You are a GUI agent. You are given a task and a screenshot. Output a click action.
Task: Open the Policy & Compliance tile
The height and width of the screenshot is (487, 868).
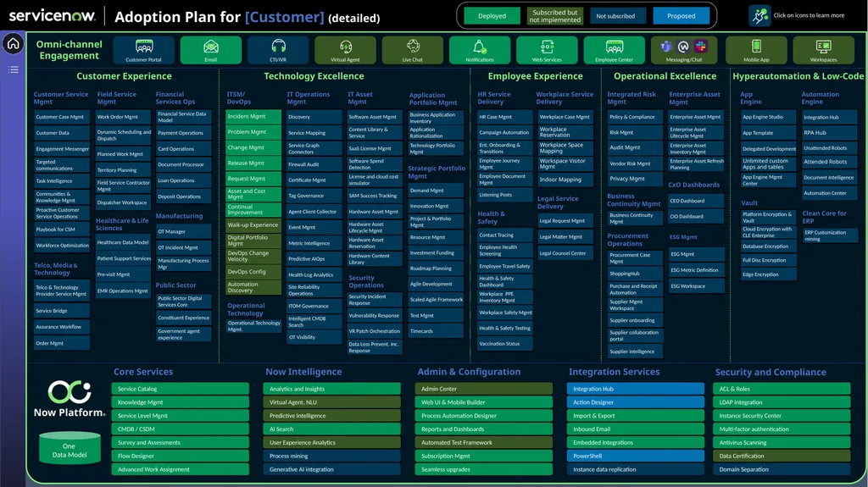coord(635,117)
